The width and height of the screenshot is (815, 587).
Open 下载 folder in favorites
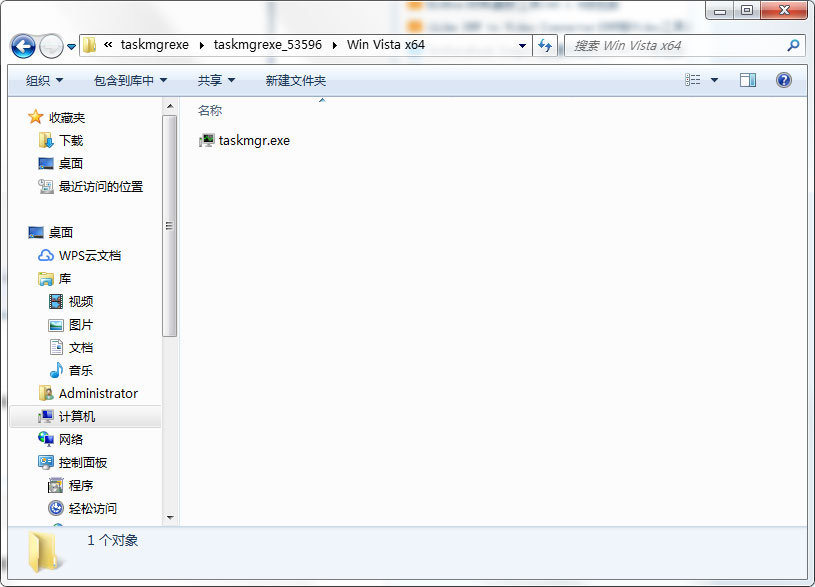pyautogui.click(x=71, y=141)
